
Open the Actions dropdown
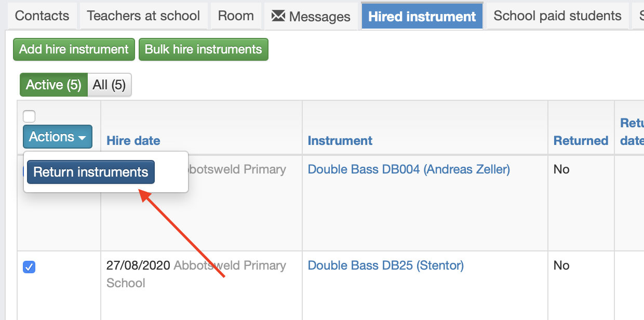point(58,137)
